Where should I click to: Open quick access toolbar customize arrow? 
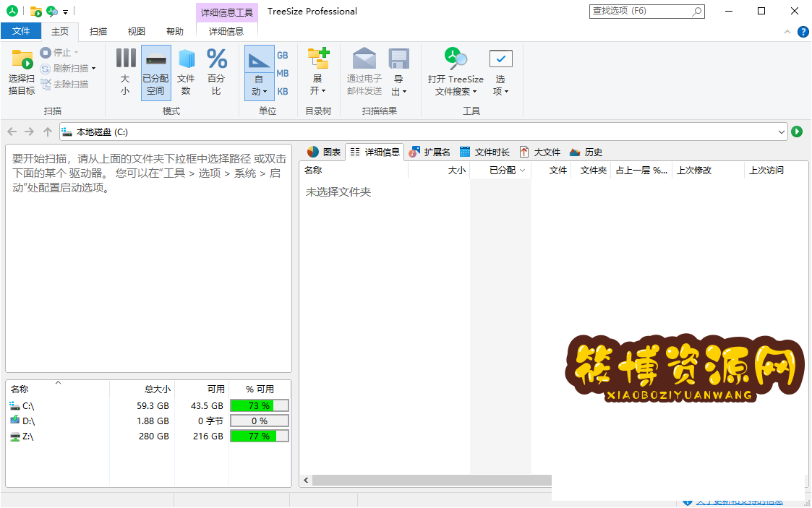65,12
